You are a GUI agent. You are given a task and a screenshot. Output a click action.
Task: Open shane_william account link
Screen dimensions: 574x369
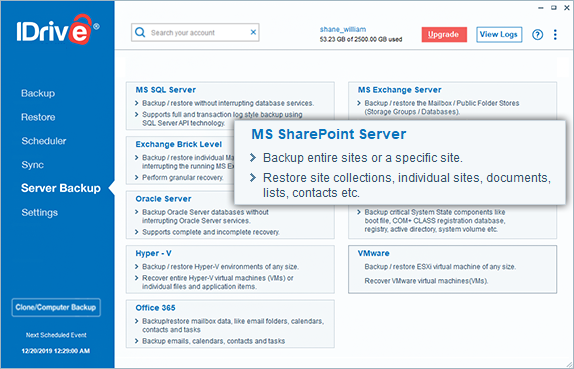tap(343, 29)
